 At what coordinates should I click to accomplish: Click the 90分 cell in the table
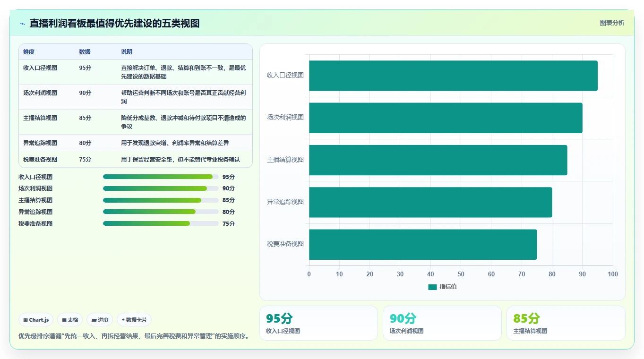point(85,93)
